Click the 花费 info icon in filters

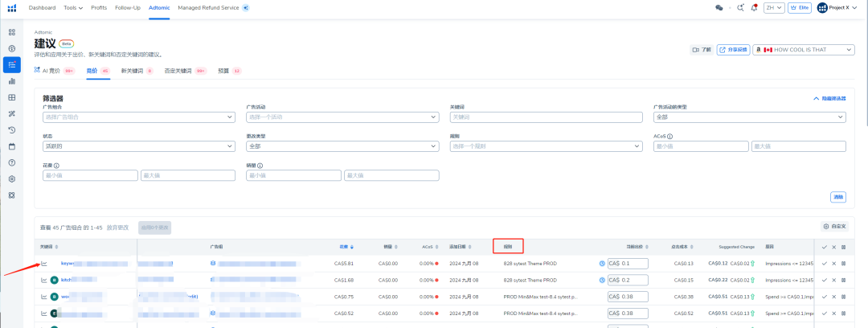[x=56, y=165]
